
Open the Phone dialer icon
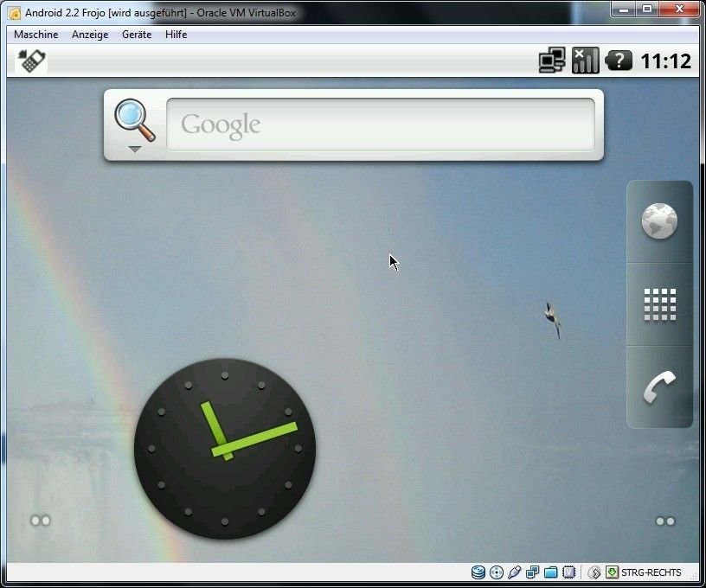point(659,387)
